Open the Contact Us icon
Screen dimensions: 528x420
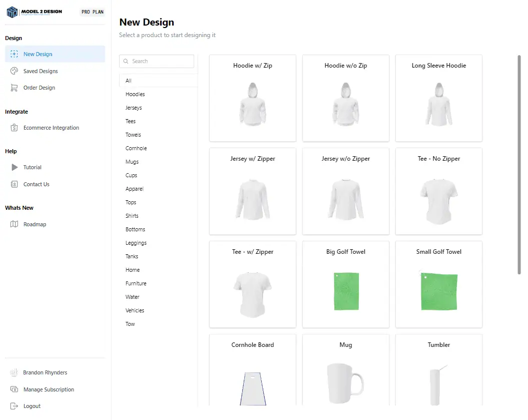click(x=14, y=184)
